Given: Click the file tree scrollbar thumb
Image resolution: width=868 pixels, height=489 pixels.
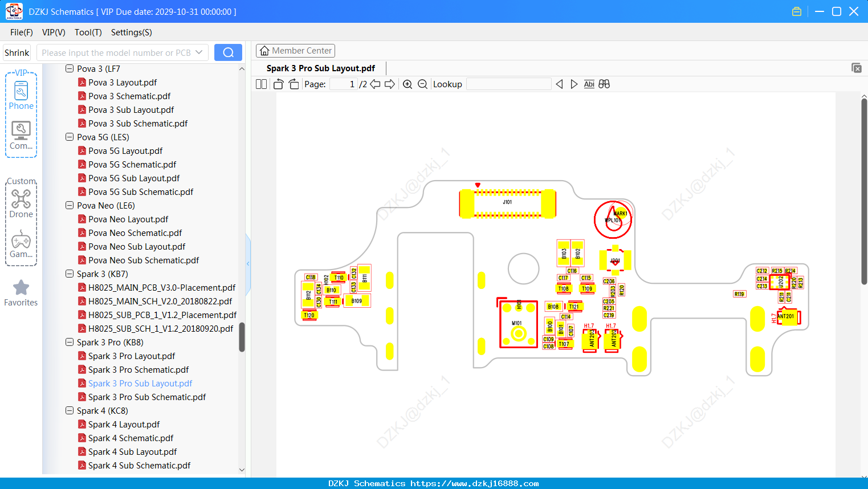Looking at the screenshot, I should [242, 337].
